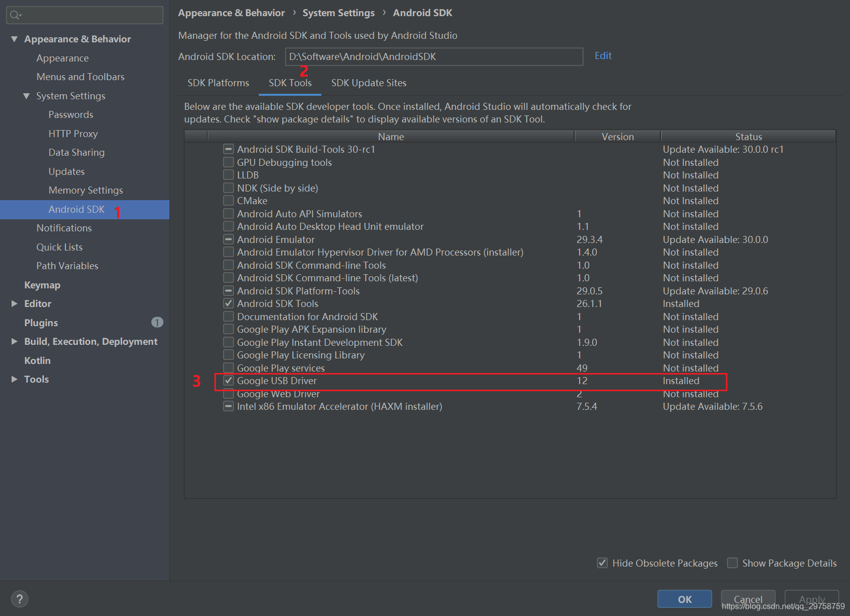Check the GPU Debugging tools box

pos(229,162)
